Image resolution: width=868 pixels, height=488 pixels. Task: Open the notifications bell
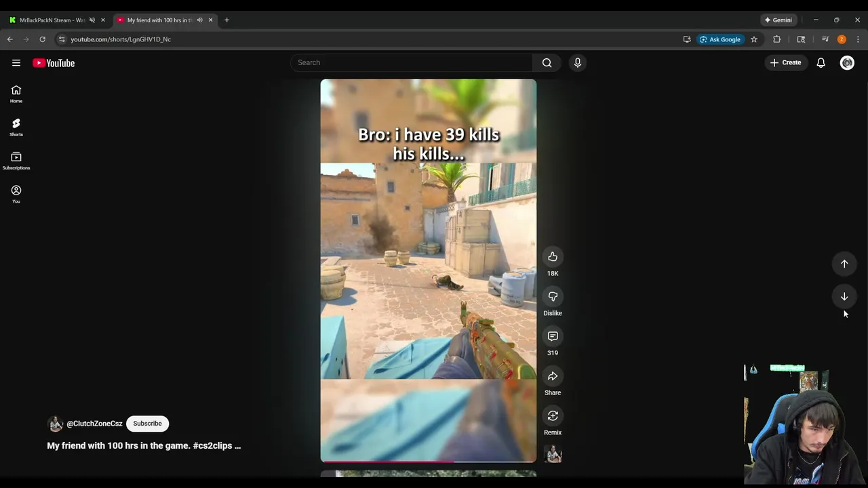821,62
